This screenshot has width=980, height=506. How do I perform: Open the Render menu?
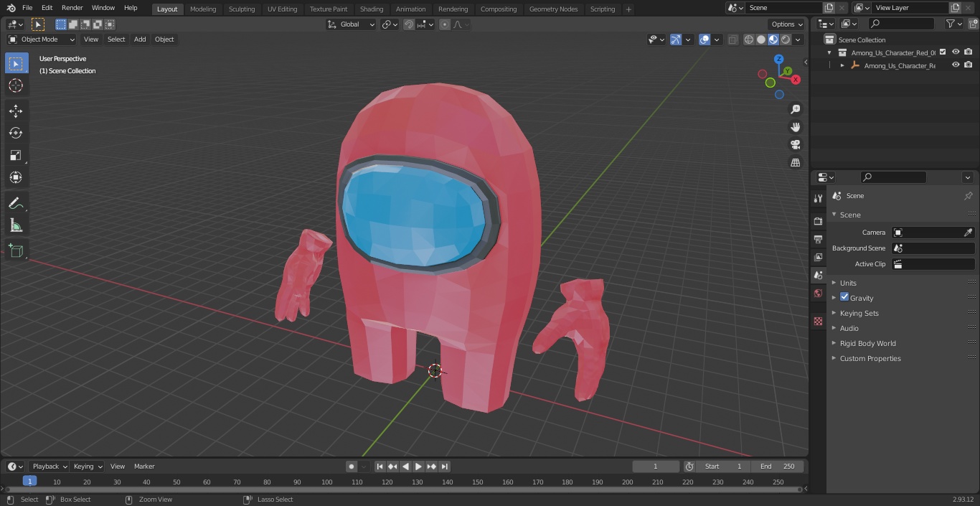pyautogui.click(x=72, y=8)
